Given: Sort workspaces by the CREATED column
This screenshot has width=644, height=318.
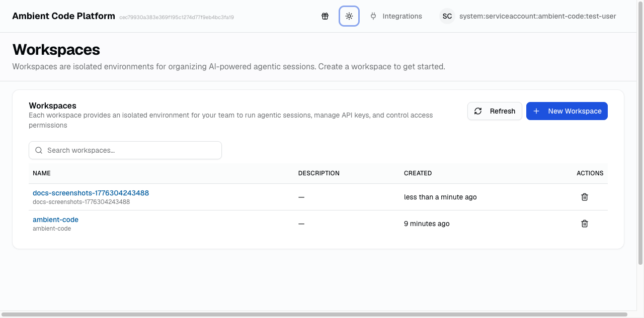Looking at the screenshot, I should point(418,173).
